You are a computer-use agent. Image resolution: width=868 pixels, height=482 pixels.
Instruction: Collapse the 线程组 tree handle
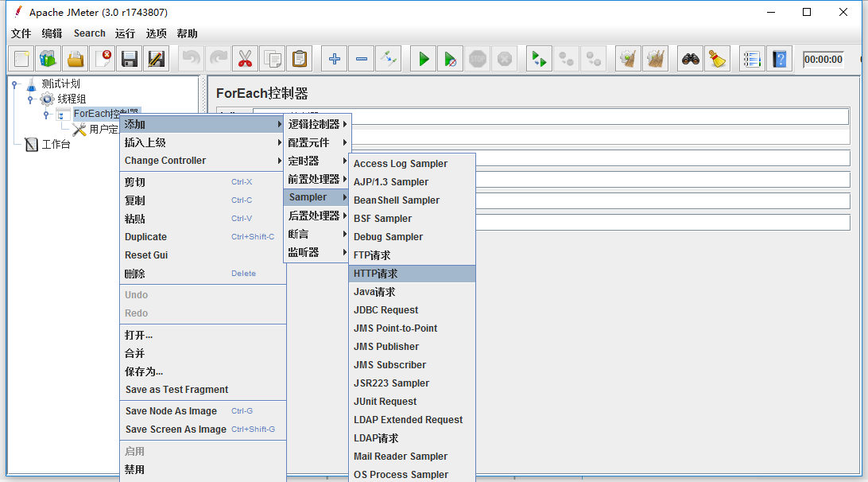30,99
